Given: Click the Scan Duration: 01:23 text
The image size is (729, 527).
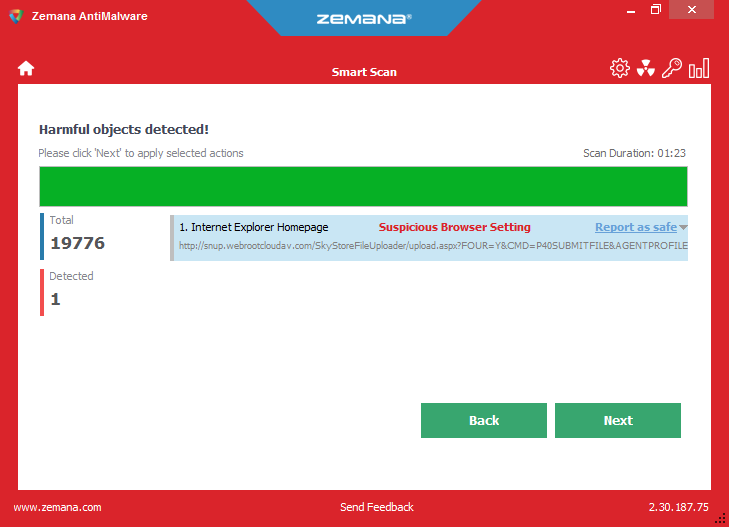Looking at the screenshot, I should [634, 153].
